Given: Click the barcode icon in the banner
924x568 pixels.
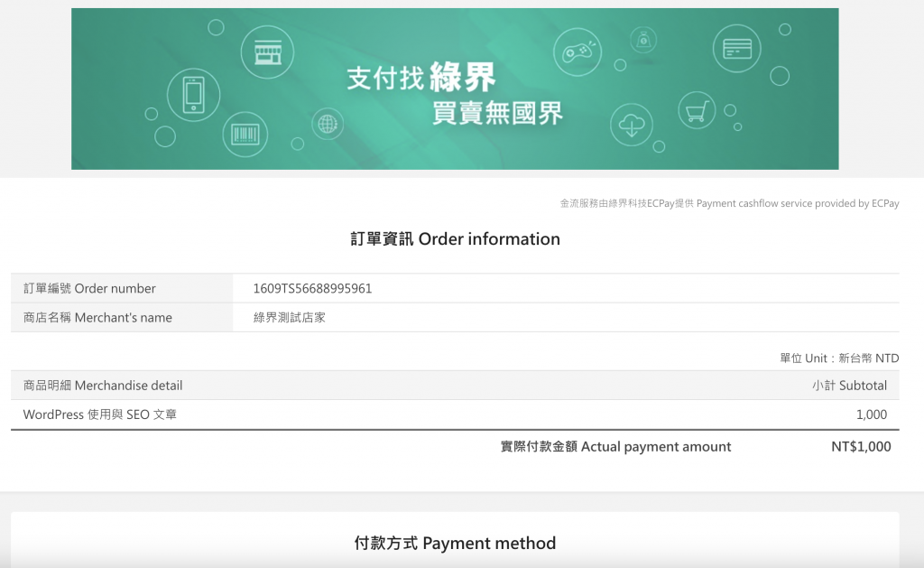Looking at the screenshot, I should click(245, 135).
